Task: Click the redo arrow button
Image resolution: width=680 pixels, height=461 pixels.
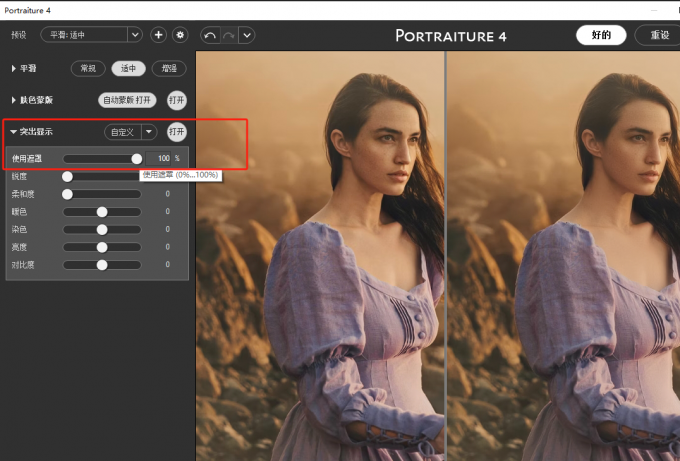Action: [x=229, y=36]
